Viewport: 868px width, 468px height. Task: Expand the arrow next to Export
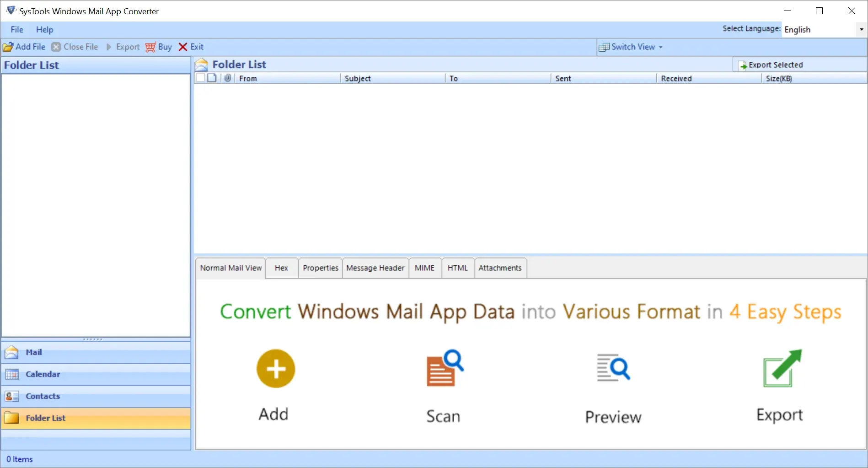pos(108,47)
